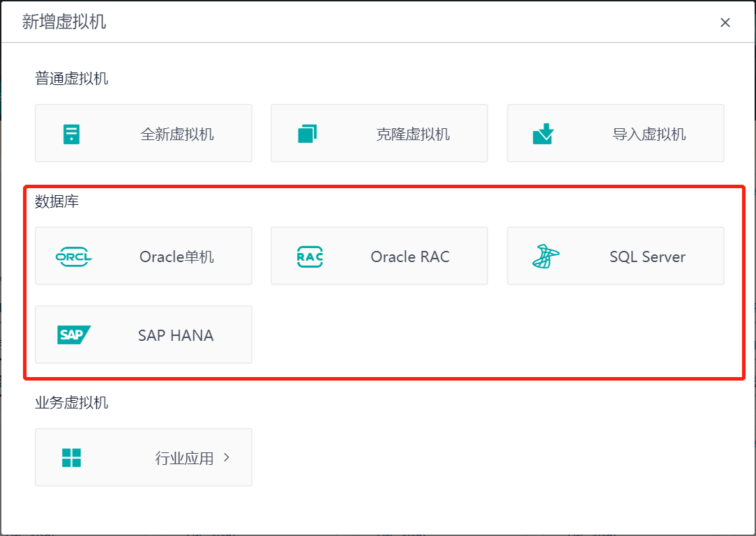Click the document icon for 全新虚拟机
Viewport: 756px width, 536px height.
tap(71, 134)
